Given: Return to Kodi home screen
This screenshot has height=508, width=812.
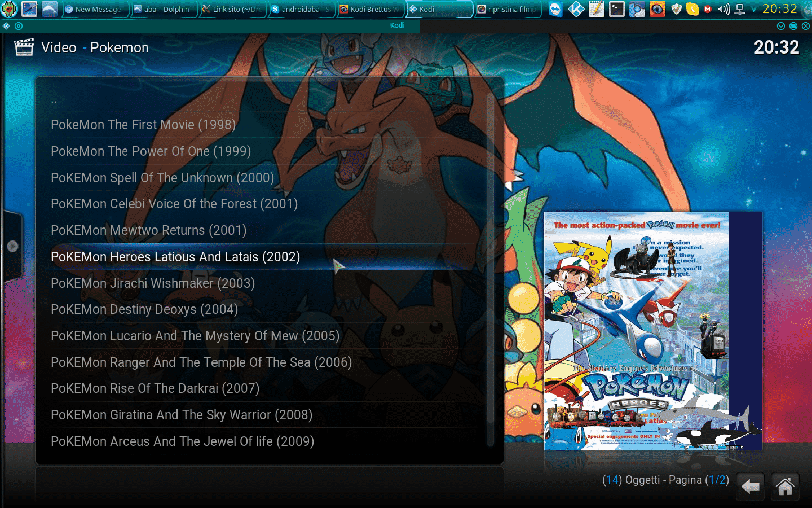Looking at the screenshot, I should coord(785,487).
